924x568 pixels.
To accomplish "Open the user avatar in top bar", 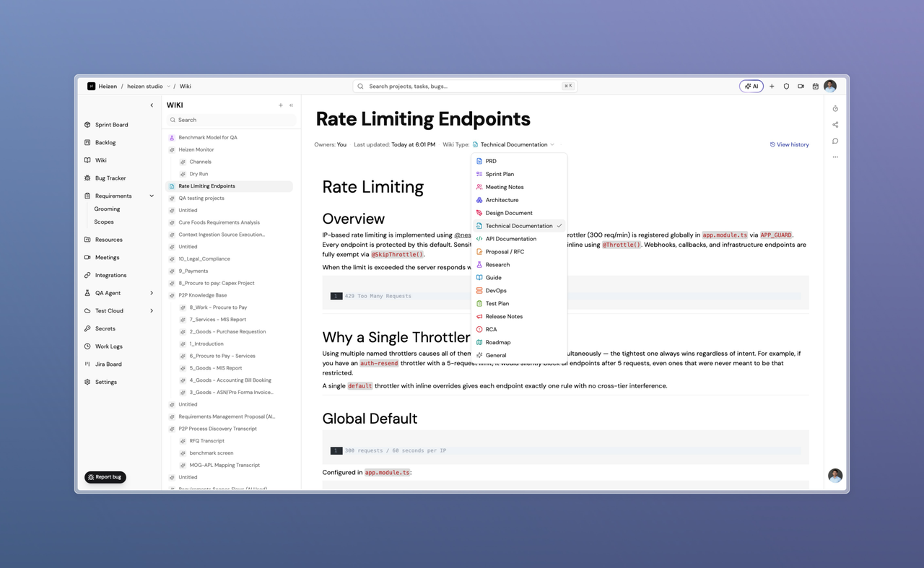I will (x=830, y=86).
